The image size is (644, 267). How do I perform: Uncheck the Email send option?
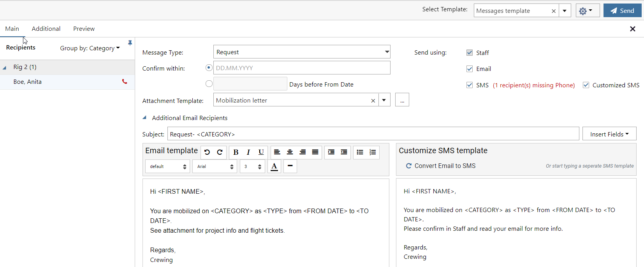pos(470,69)
